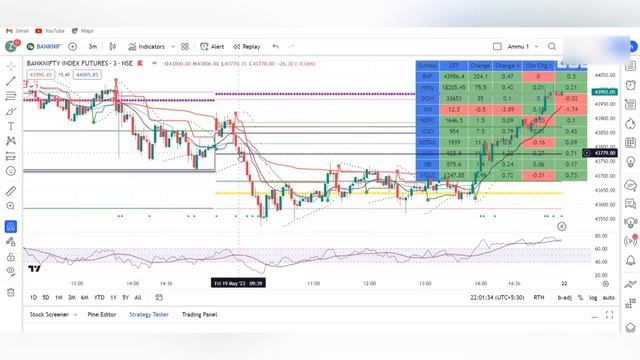Open the ideas lightbulb icon in sidebar
640x360 pixels.
pos(631,162)
